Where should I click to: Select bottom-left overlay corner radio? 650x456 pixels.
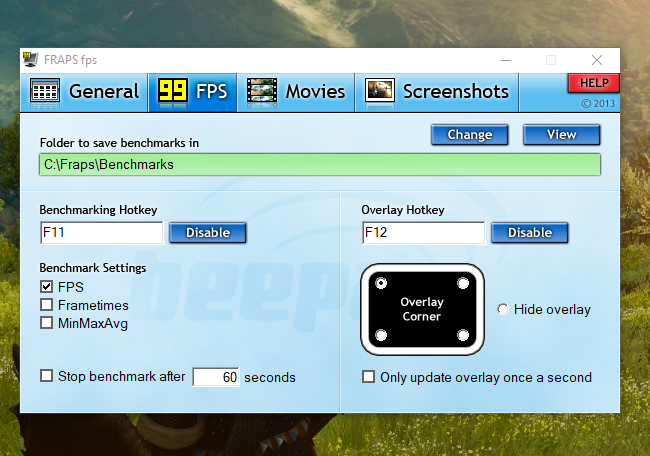(x=381, y=335)
